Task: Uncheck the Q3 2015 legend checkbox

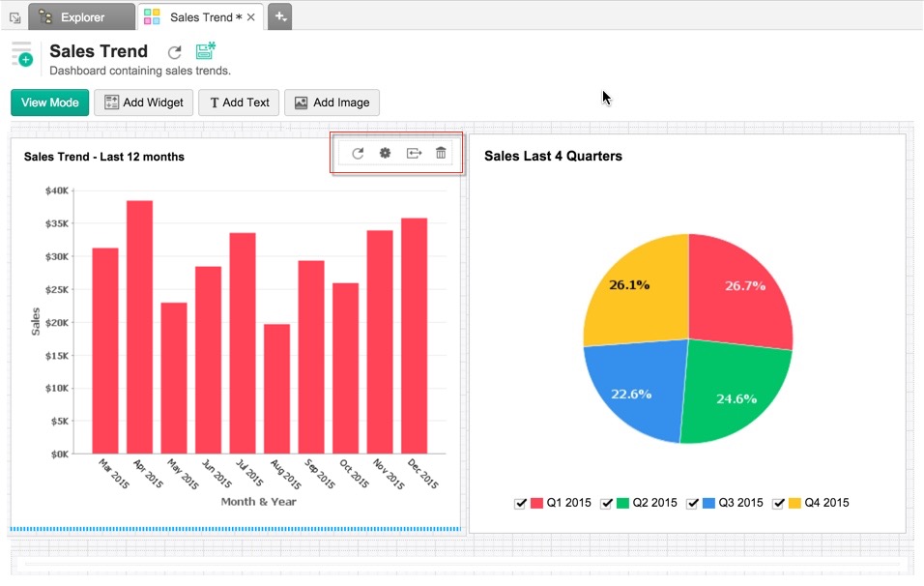Action: point(692,503)
